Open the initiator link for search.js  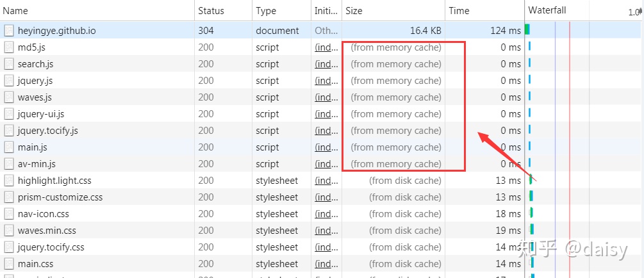(326, 64)
